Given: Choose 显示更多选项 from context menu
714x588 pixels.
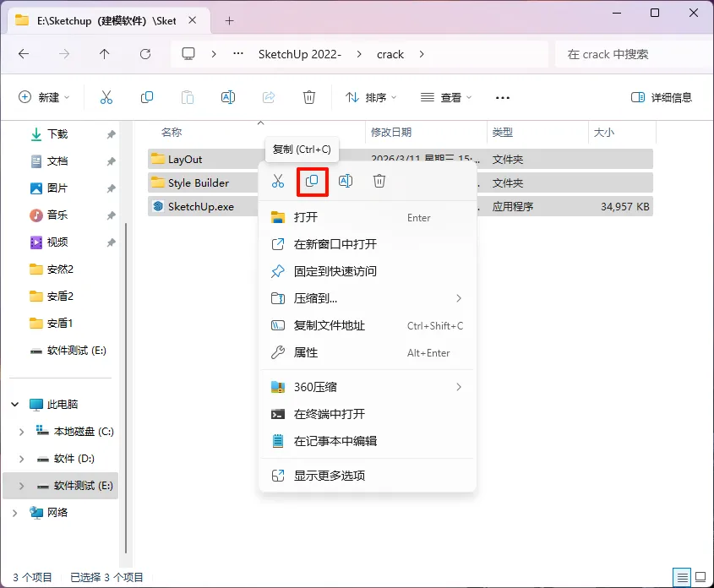Looking at the screenshot, I should [368, 476].
